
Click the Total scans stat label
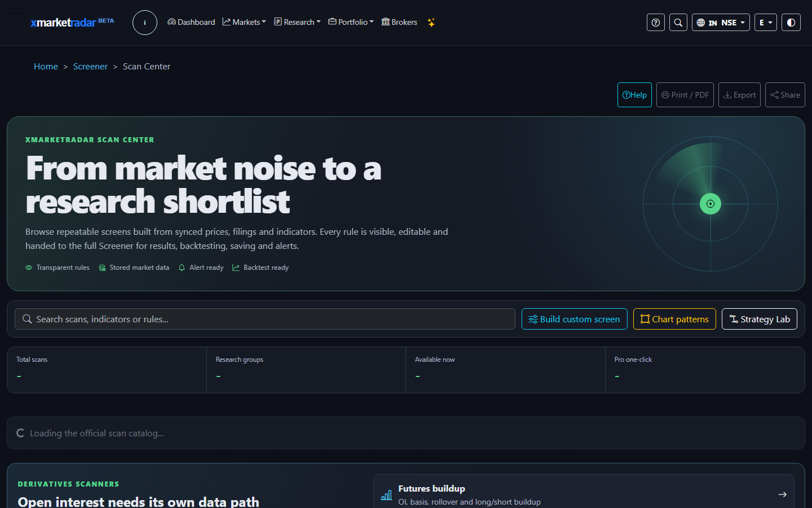tap(32, 360)
